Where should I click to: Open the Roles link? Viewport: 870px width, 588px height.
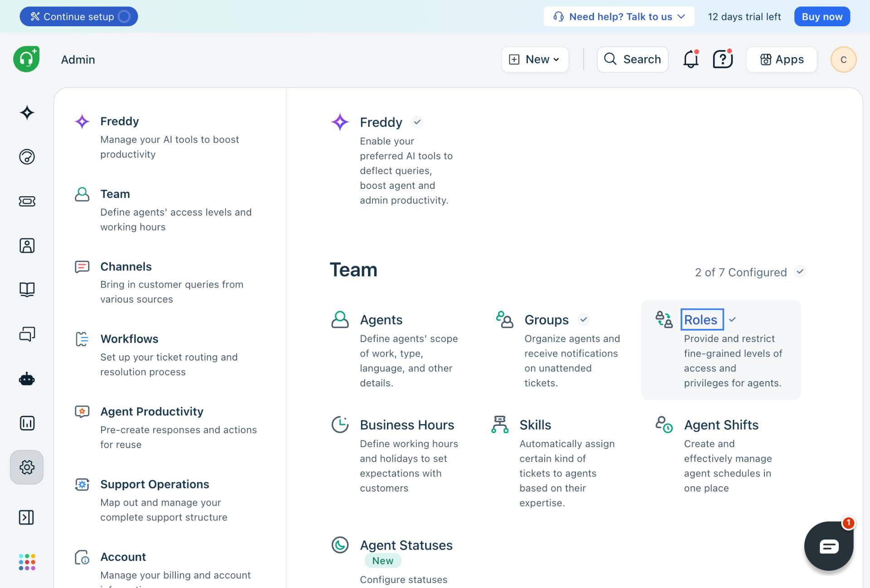click(x=701, y=319)
